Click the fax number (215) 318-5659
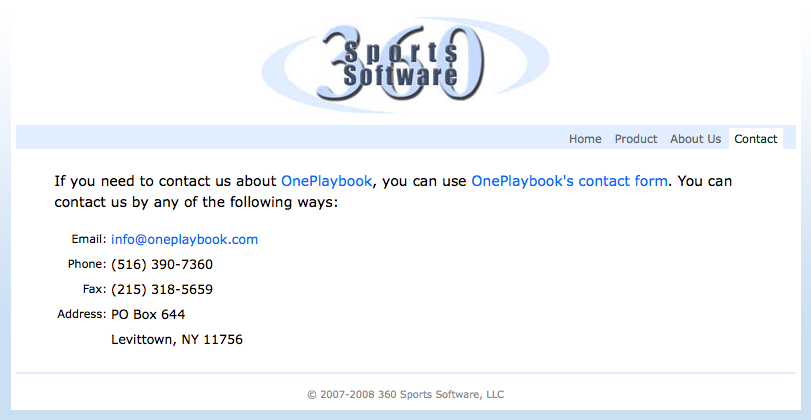 pyautogui.click(x=162, y=289)
